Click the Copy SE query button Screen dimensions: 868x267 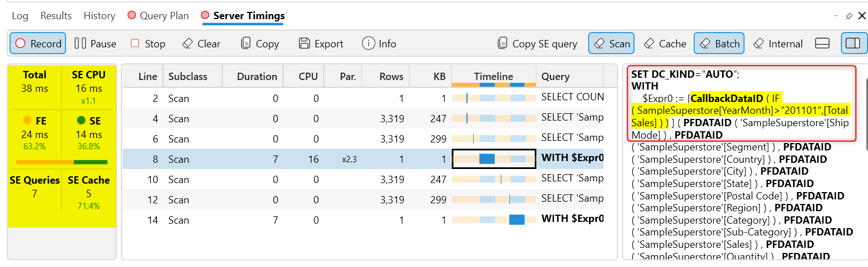[537, 43]
